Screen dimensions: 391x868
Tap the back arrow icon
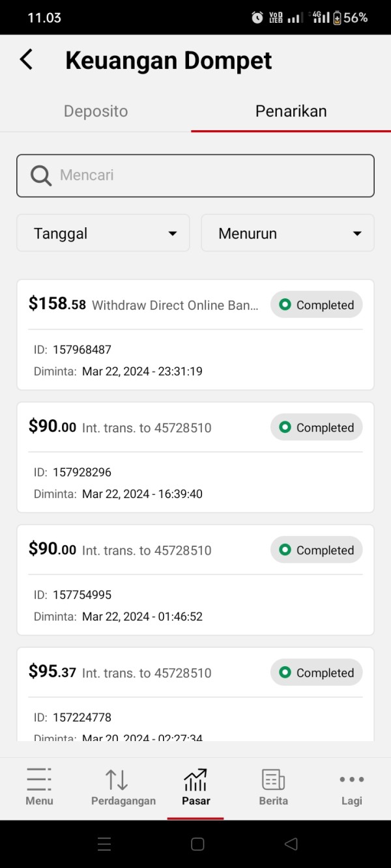click(26, 60)
